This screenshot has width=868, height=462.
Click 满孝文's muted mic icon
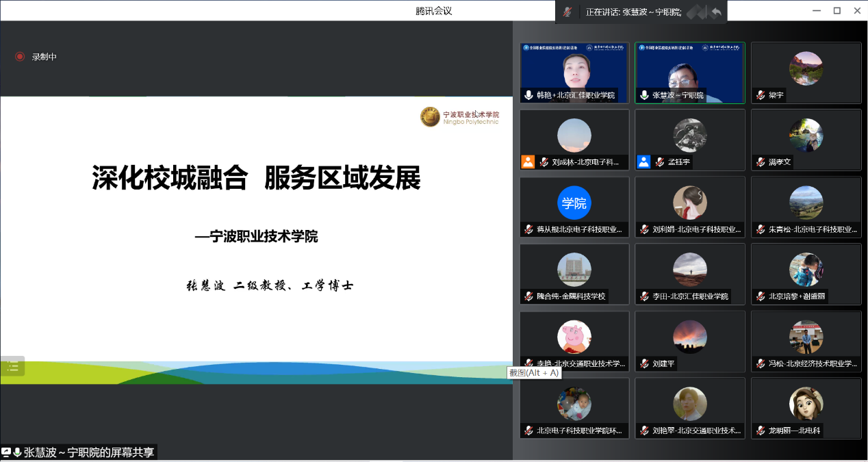click(761, 162)
